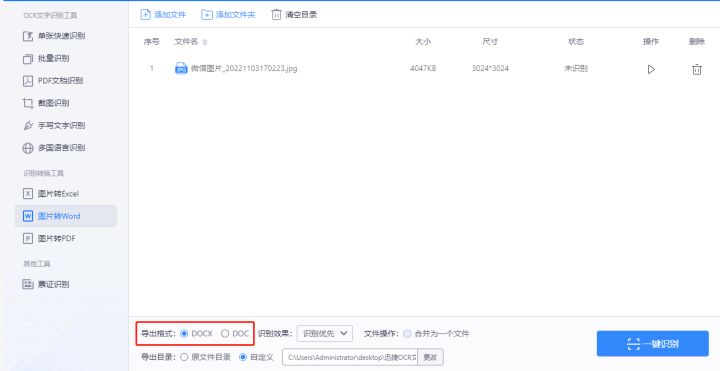Image resolution: width=720 pixels, height=371 pixels.
Task: Click the PDF文档识别 icon
Action: (28, 81)
